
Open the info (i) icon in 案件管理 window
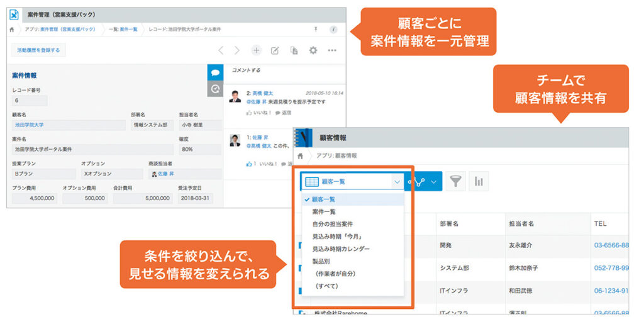click(333, 30)
